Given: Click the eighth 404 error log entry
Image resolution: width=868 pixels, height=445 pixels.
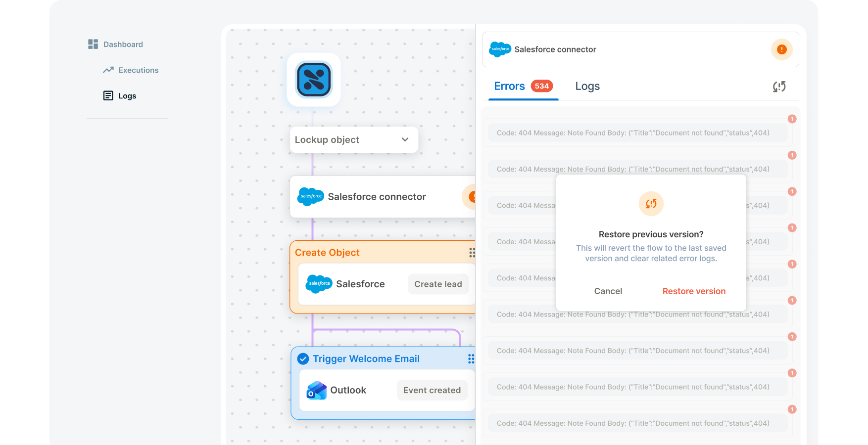Looking at the screenshot, I should (x=637, y=387).
